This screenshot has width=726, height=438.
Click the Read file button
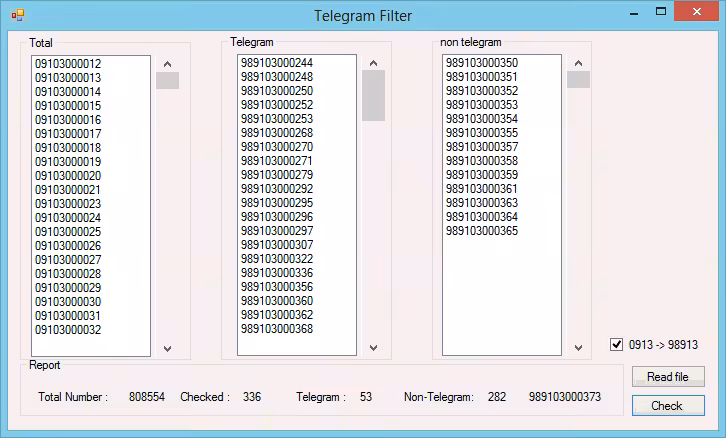point(668,376)
